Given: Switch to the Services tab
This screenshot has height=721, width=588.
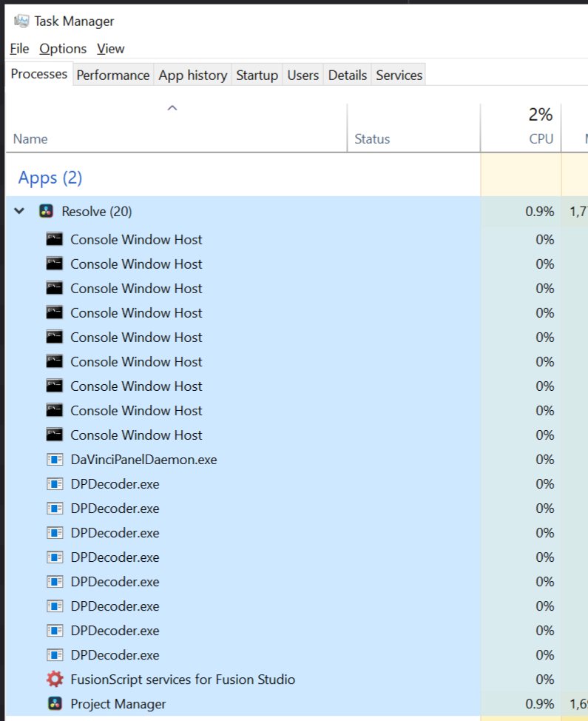Looking at the screenshot, I should pos(399,75).
